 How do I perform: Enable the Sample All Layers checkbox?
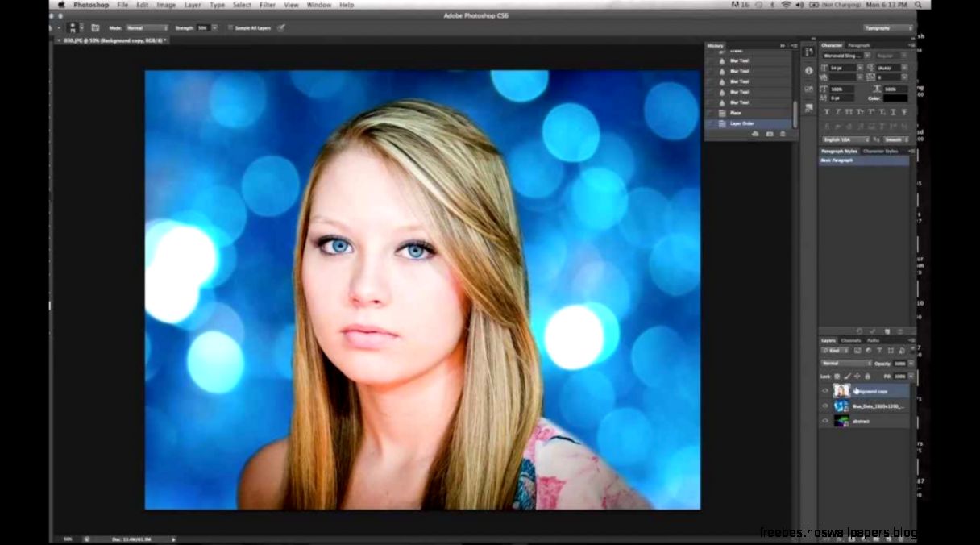[x=231, y=27]
